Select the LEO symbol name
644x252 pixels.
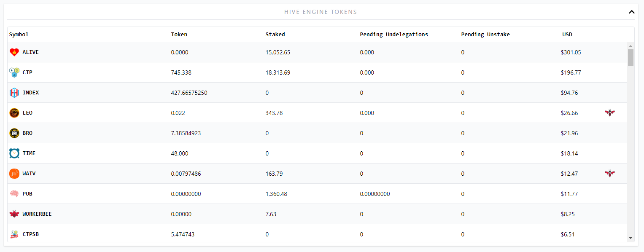27,113
